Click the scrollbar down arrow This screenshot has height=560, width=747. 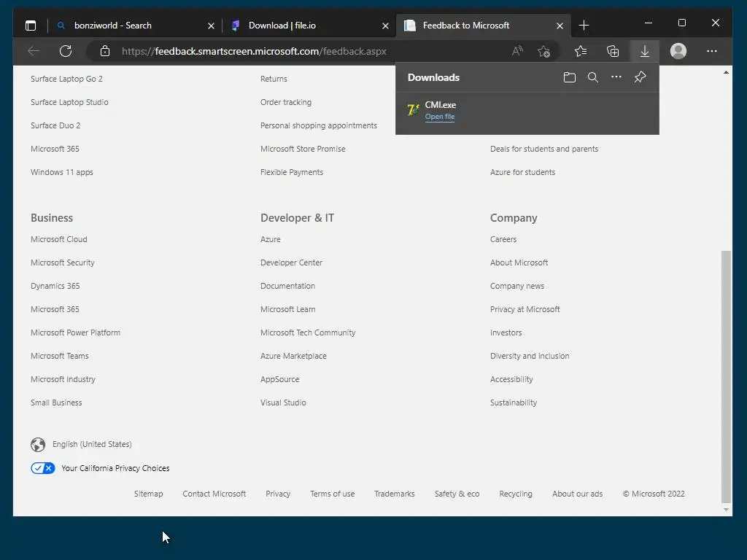click(726, 510)
